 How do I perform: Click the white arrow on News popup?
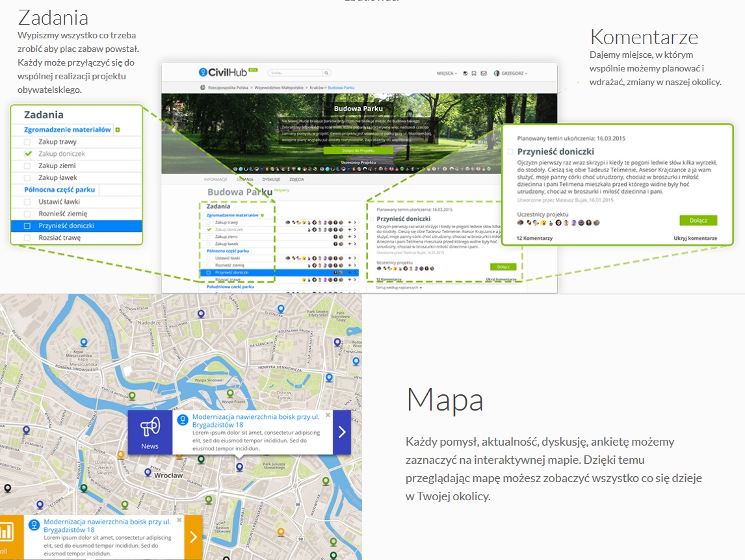coord(342,432)
